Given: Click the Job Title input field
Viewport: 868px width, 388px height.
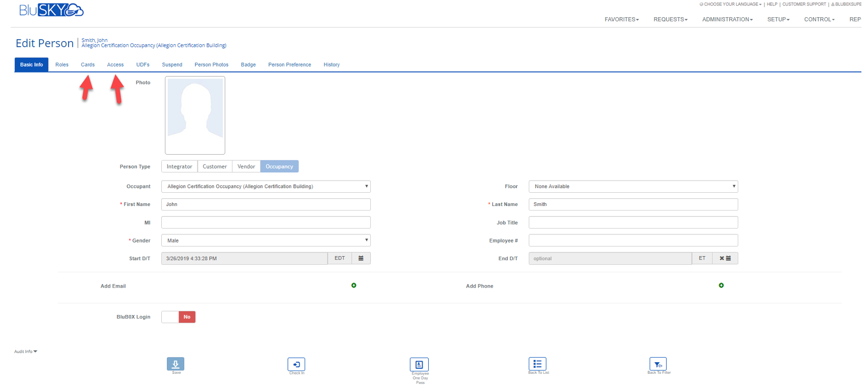Looking at the screenshot, I should point(633,223).
